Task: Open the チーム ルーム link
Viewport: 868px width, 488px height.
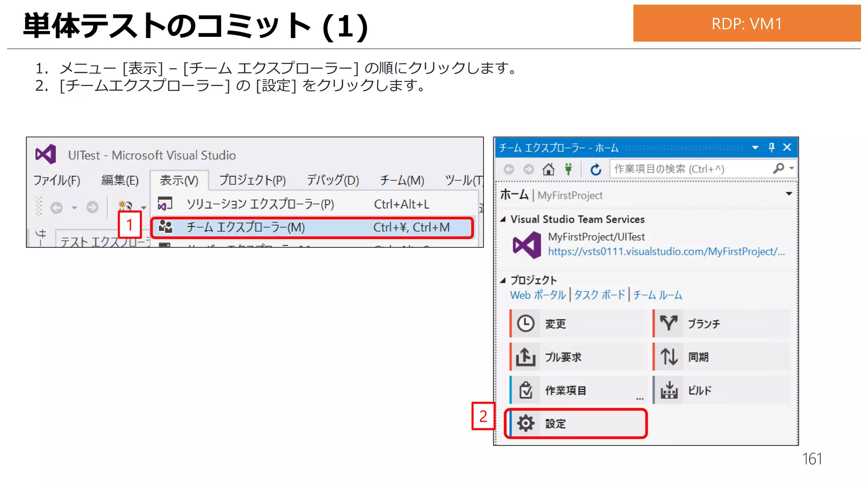Action: point(658,295)
